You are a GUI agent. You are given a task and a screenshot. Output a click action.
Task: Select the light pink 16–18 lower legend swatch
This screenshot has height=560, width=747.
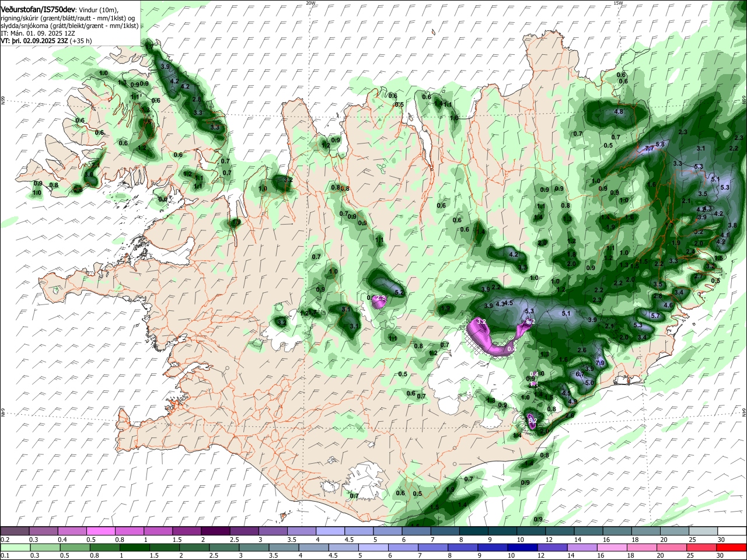coord(612,548)
